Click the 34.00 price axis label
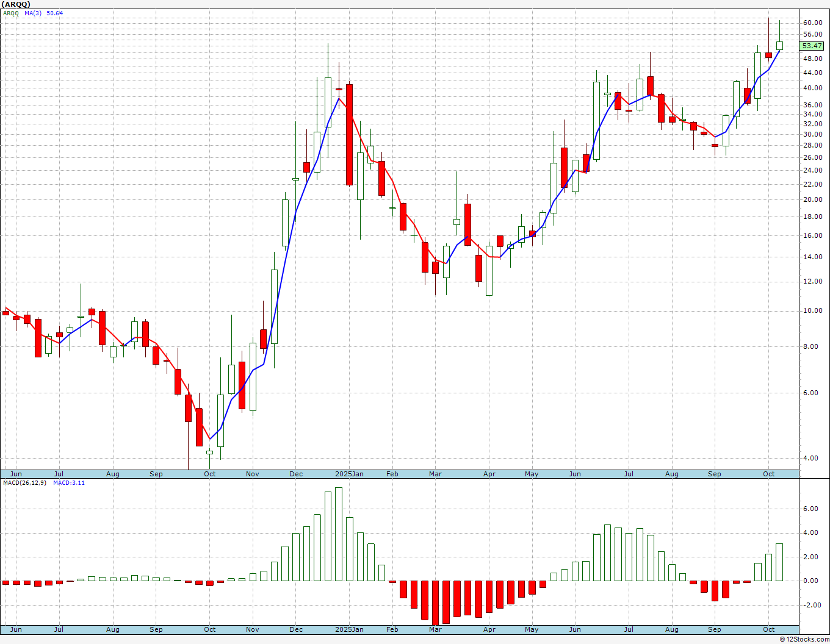Image resolution: width=830 pixels, height=644 pixels. tap(812, 114)
